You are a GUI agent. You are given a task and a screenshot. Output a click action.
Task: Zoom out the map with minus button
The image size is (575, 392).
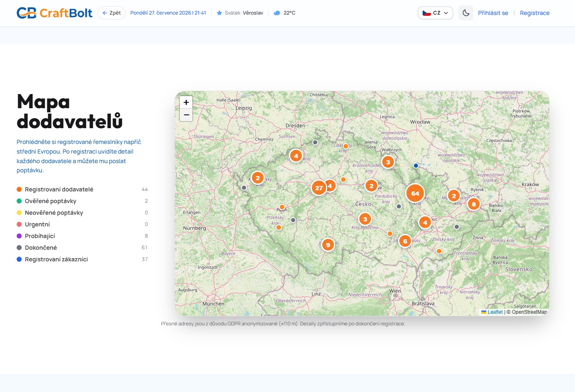tap(186, 115)
